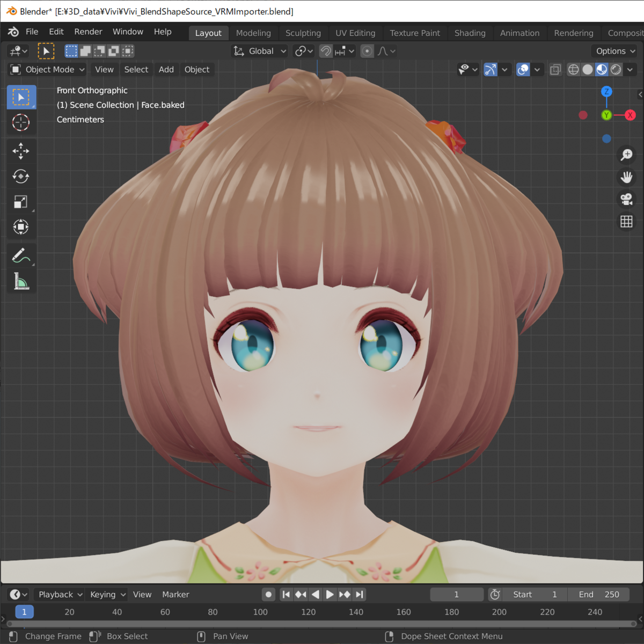This screenshot has height=644, width=644.
Task: Switch to the Sculpting workspace tab
Action: coord(303,33)
